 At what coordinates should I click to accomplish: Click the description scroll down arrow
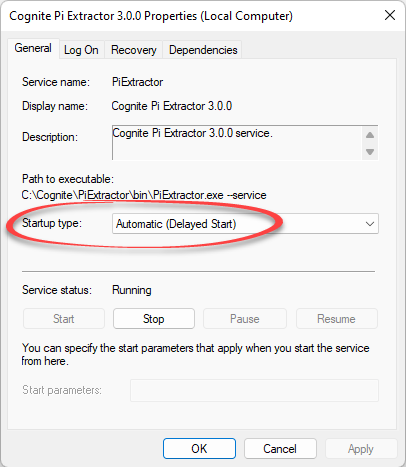pyautogui.click(x=370, y=152)
